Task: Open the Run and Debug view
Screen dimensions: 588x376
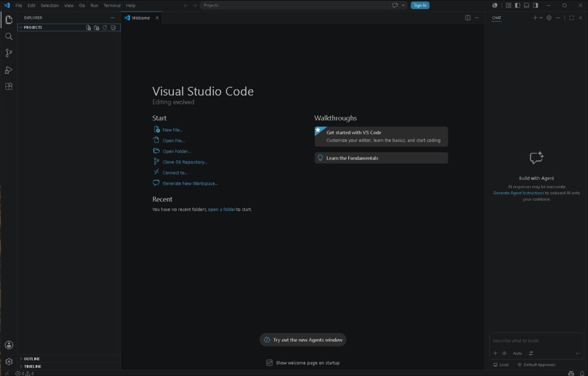Action: pos(9,70)
